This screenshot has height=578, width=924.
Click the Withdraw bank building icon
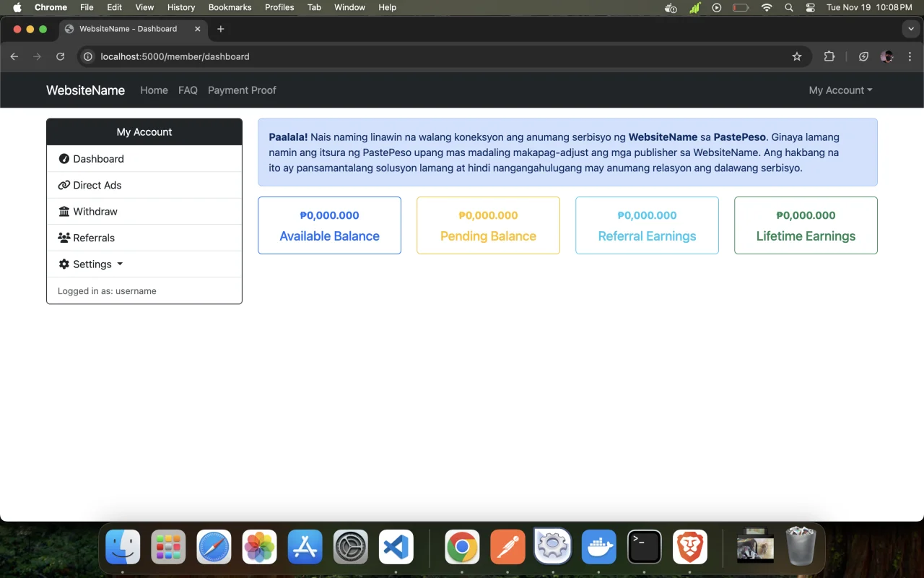(x=64, y=212)
